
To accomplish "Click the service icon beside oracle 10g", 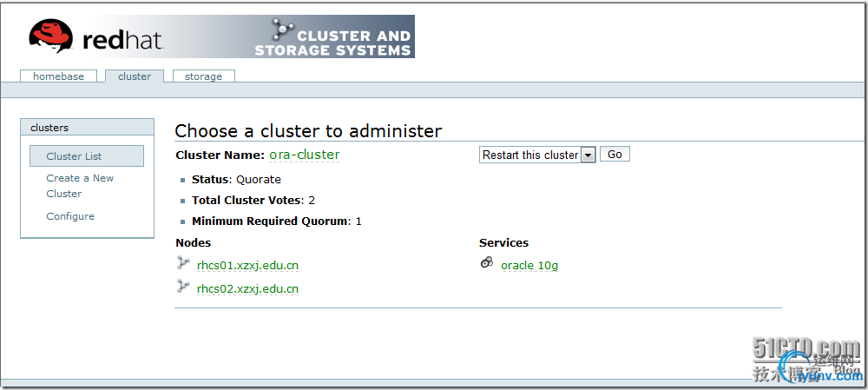I will [487, 263].
